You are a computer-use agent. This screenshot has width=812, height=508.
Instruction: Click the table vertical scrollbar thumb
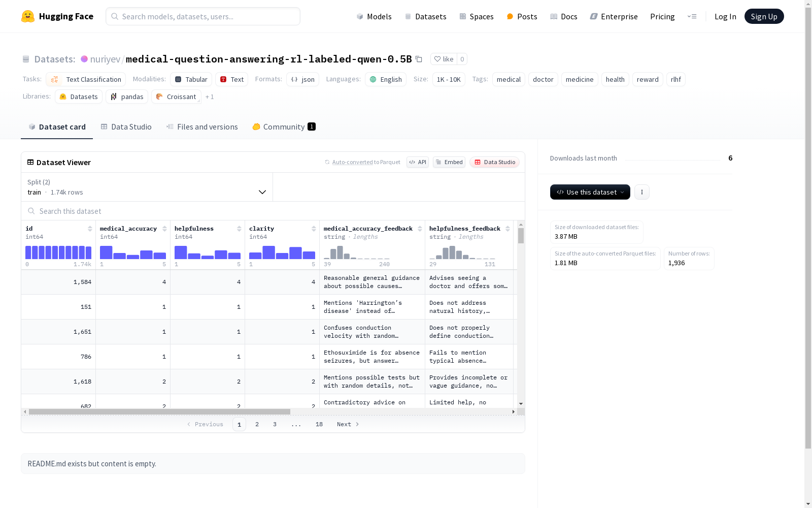521,236
